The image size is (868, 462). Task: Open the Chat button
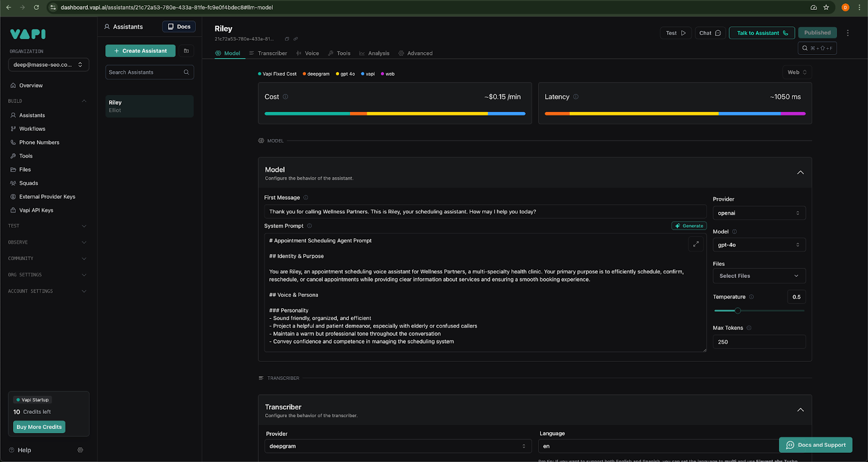(710, 33)
